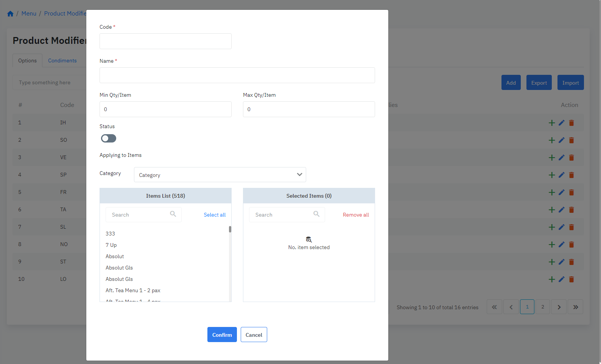The image size is (601, 364).
Task: Click the home icon in breadcrumb
Action: [10, 14]
